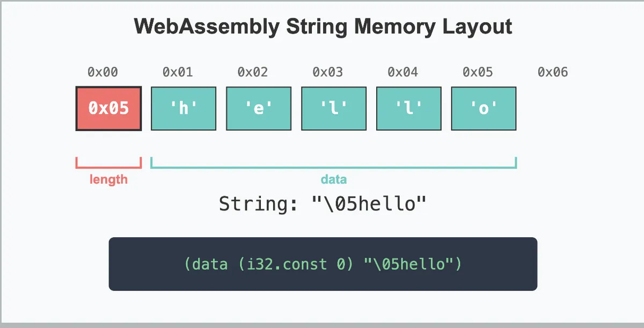Select the teal 'h' memory cell
The width and height of the screenshot is (644, 328).
coord(184,108)
